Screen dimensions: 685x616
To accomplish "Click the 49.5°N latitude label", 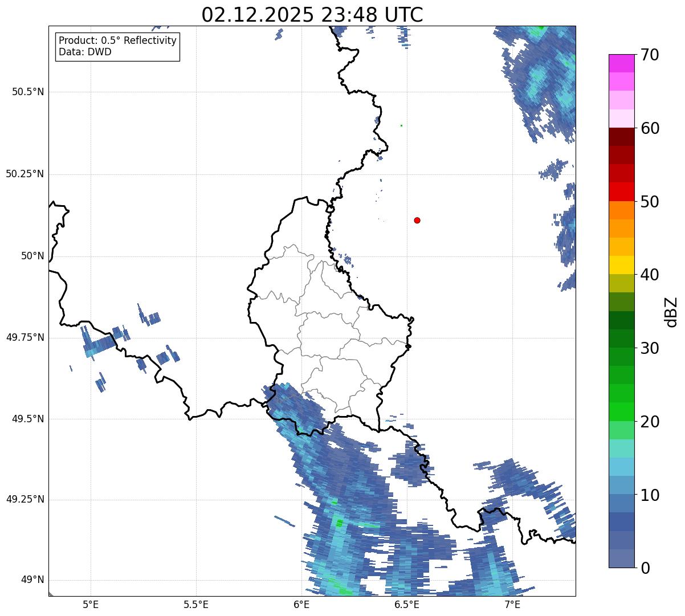I will 28,419.
